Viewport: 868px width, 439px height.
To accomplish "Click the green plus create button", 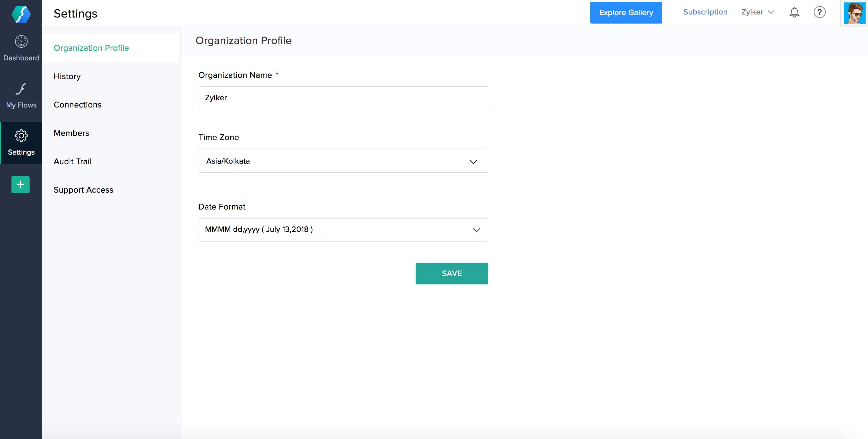I will click(21, 184).
